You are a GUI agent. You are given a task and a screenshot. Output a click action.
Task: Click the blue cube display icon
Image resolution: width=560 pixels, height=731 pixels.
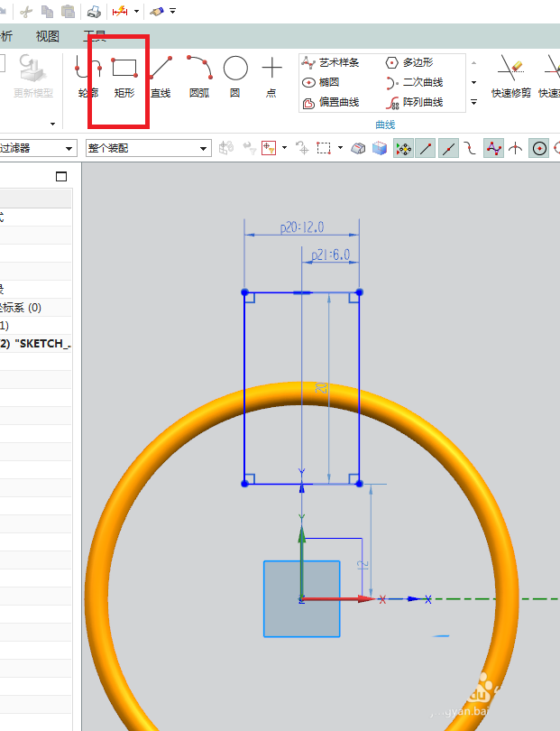click(x=380, y=148)
